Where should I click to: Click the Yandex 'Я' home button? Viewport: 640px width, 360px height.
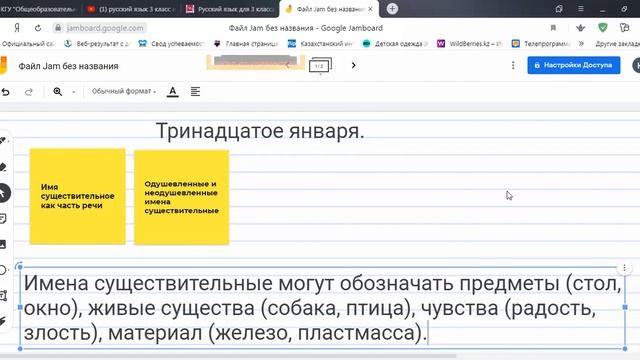[17, 28]
